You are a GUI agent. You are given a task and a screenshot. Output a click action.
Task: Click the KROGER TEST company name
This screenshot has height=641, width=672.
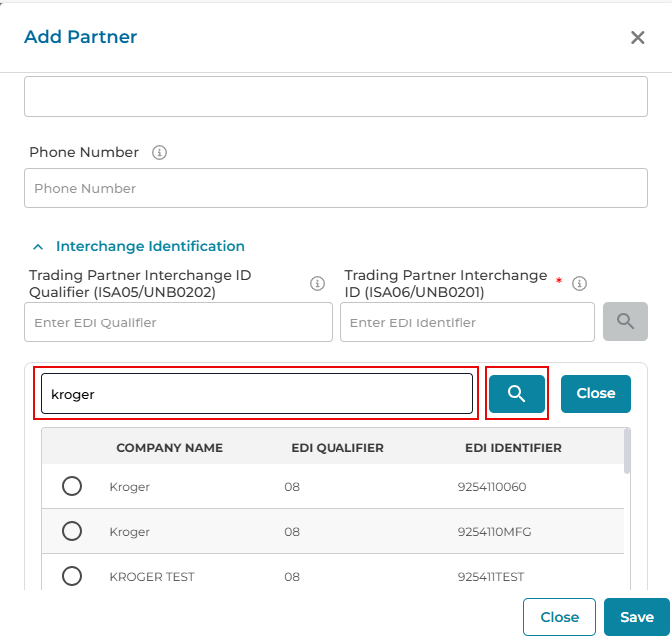[x=152, y=577]
